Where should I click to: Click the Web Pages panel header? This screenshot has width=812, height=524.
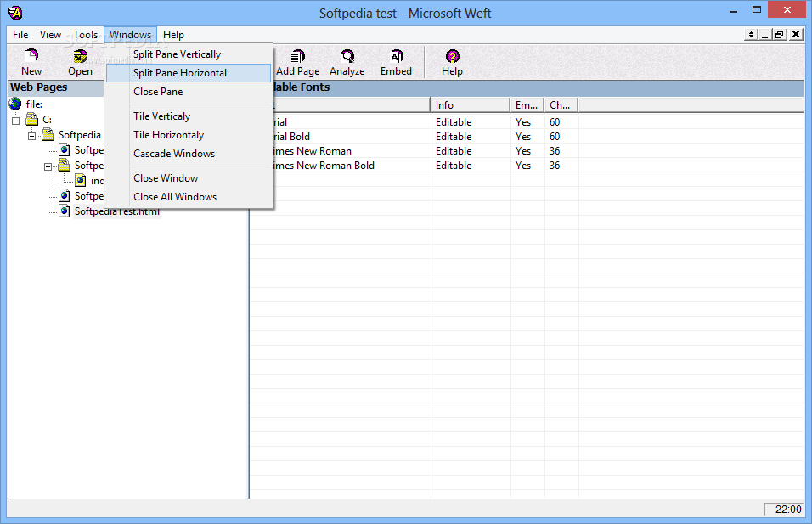coord(56,87)
